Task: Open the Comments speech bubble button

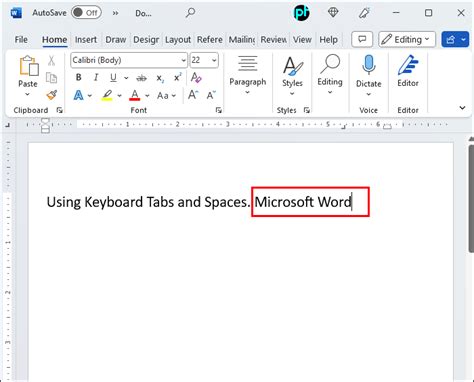Action: pos(362,39)
